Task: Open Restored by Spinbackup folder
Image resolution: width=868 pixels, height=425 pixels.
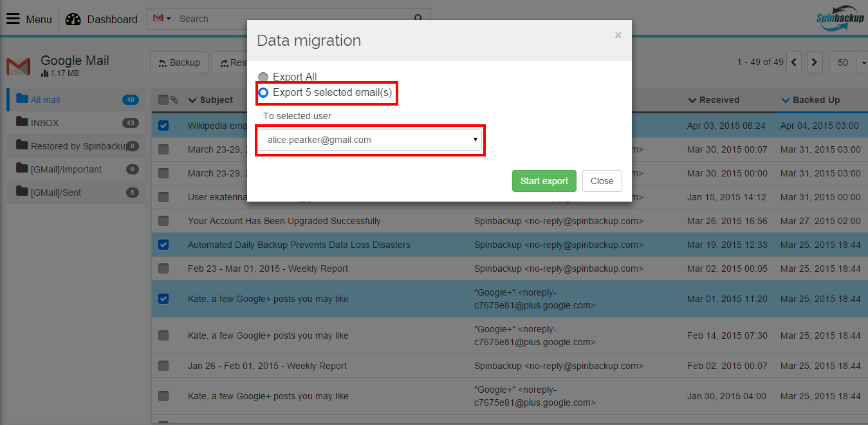Action: point(76,146)
